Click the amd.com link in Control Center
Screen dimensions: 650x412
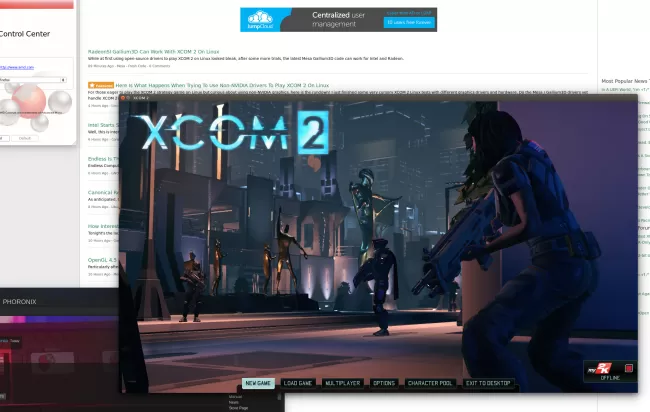click(17, 67)
